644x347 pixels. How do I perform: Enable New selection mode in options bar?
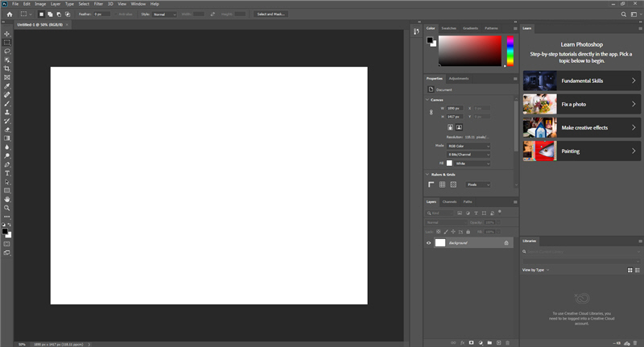41,14
